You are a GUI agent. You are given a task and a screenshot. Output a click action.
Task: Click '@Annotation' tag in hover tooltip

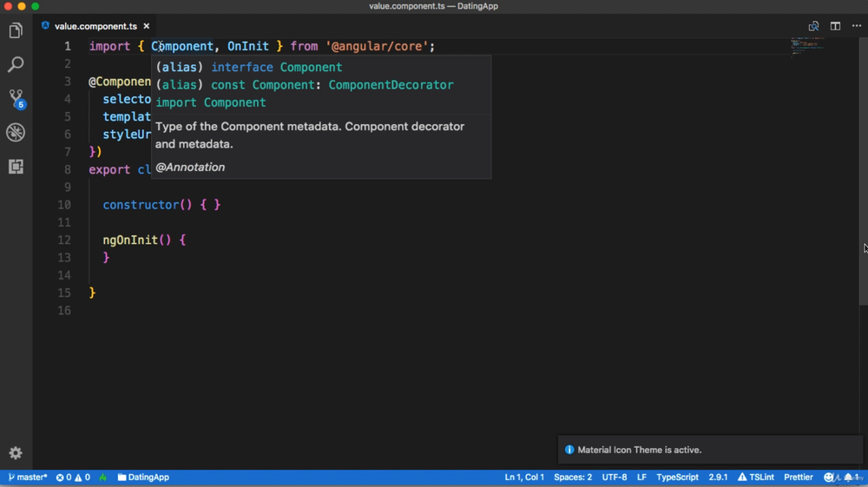[x=190, y=168]
